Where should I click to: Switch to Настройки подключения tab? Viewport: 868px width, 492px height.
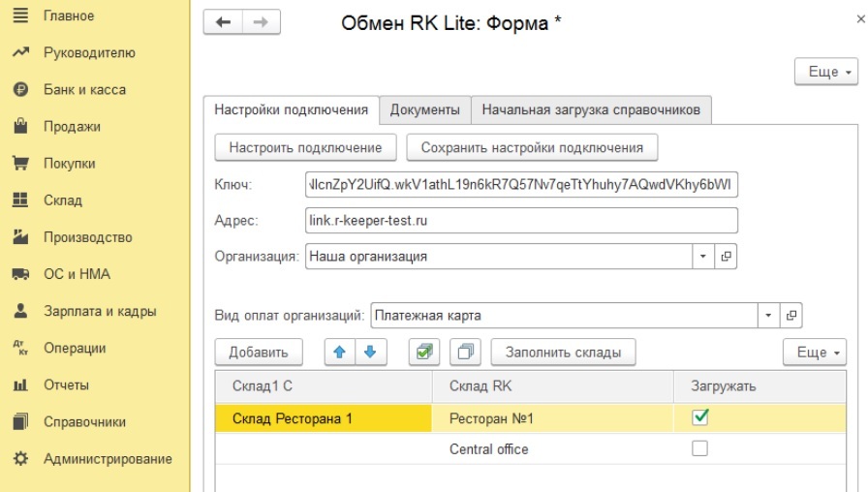point(292,109)
